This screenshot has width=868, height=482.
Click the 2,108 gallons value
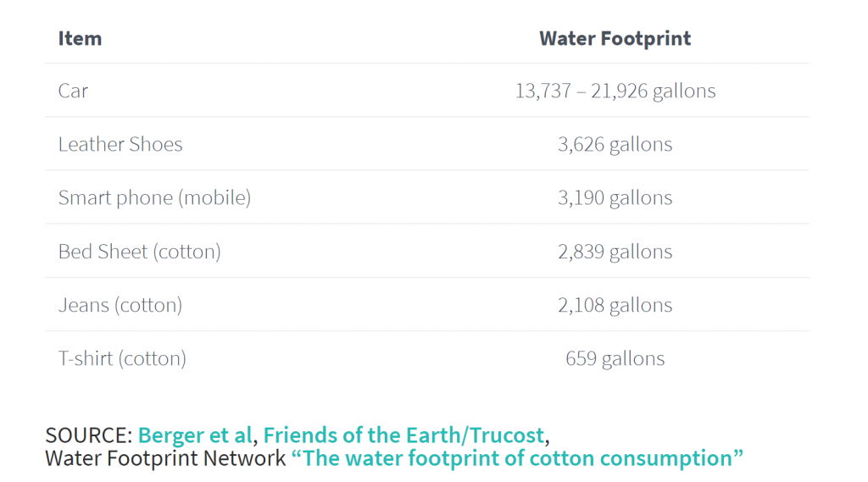pos(615,306)
